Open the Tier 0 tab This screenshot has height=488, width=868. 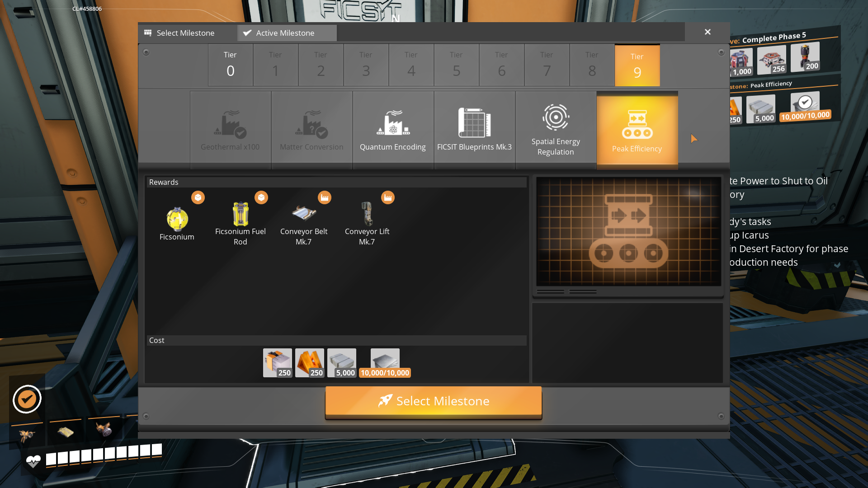coord(230,66)
